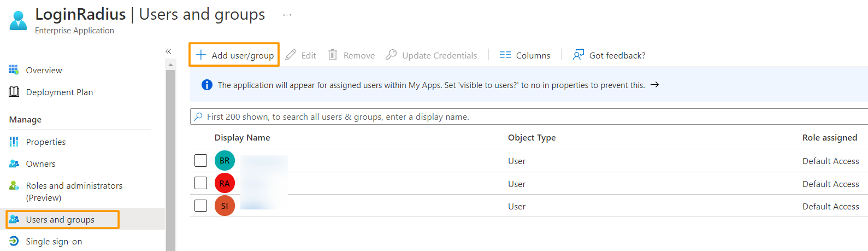The width and height of the screenshot is (868, 251).
Task: Click the display name search field
Action: (529, 116)
